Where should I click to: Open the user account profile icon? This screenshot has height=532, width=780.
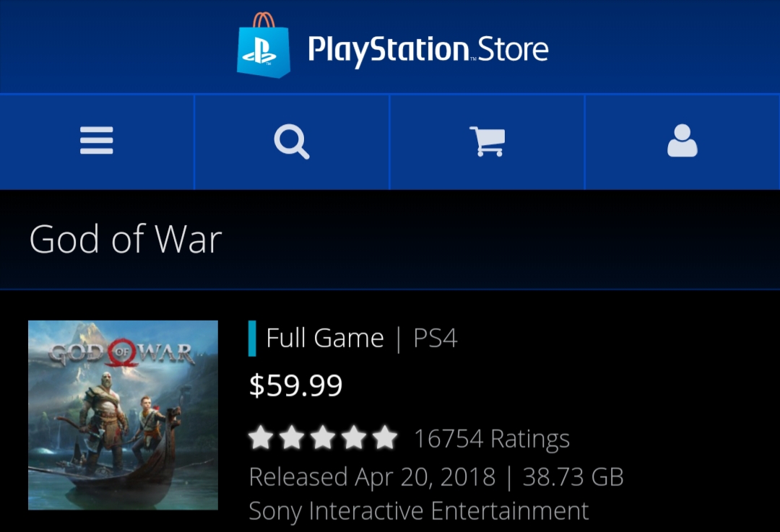click(x=682, y=141)
